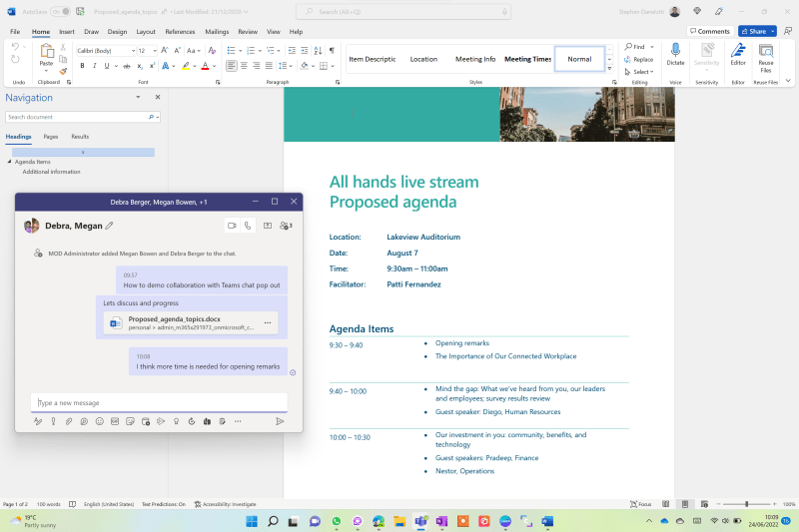Screen dimensions: 799x532
Task: Select the Format Painter tool
Action: point(64,71)
